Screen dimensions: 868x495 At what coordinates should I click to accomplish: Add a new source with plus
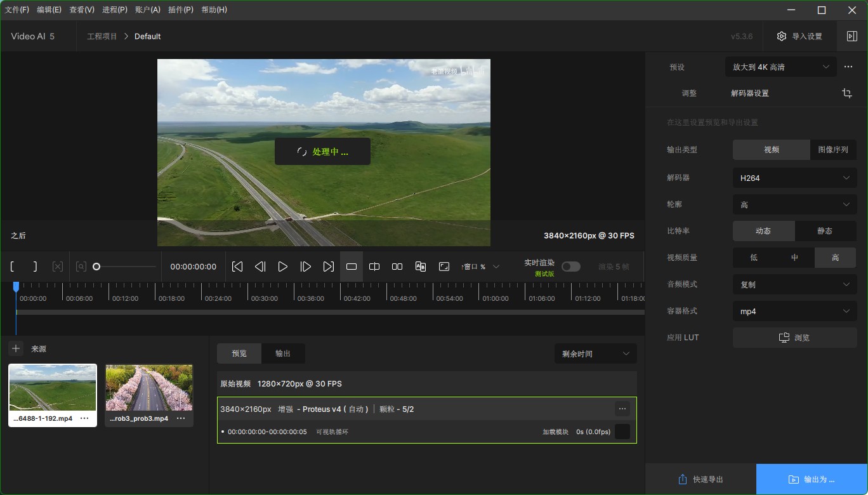[16, 348]
